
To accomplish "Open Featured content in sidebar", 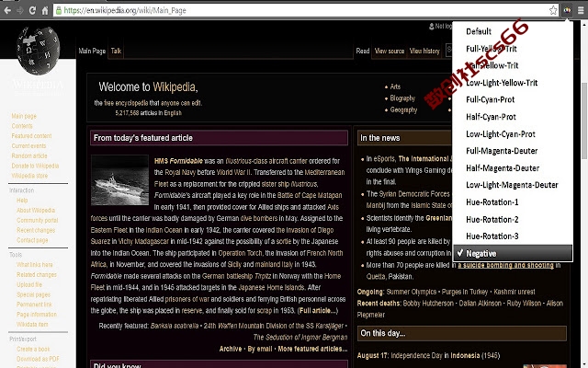I will 31,136.
